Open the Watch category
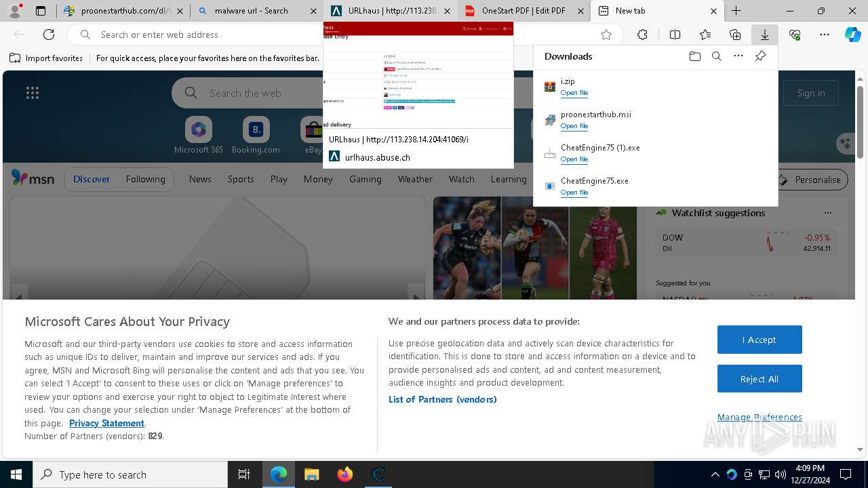 coord(461,179)
